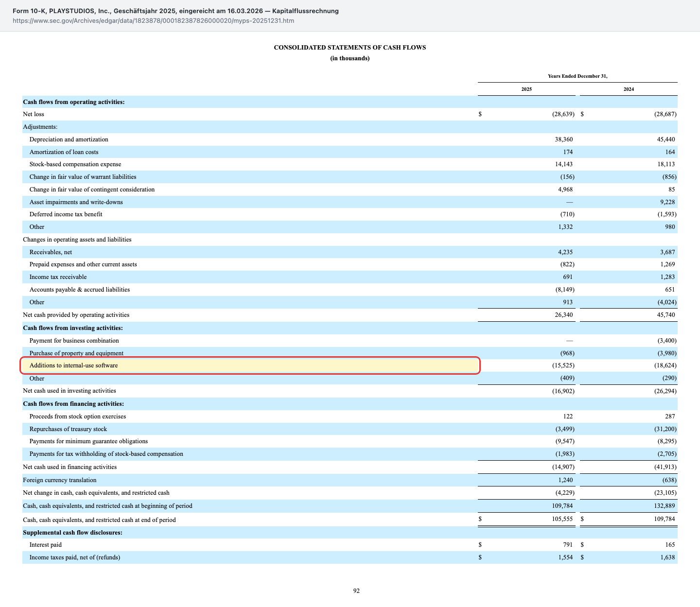Select 'Change in fair value of warrant liabilities'
Viewport: 700px width, 607px height.
pyautogui.click(x=83, y=177)
